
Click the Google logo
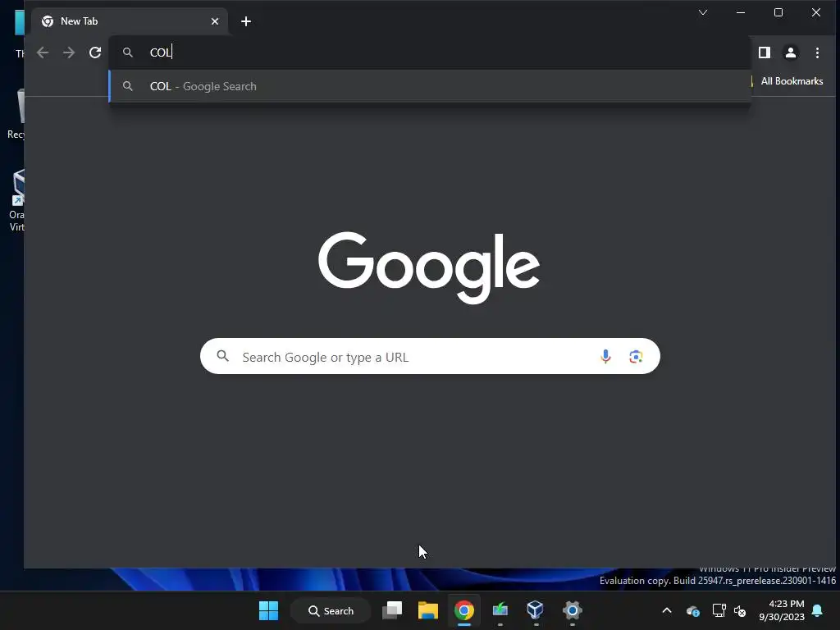coord(428,268)
